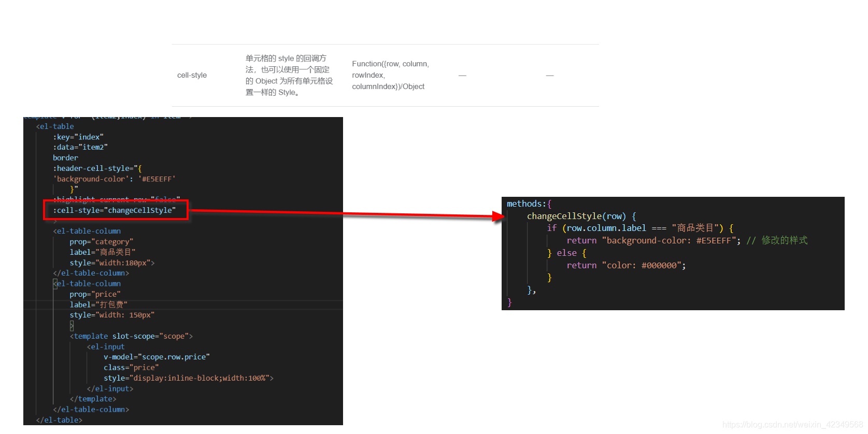868x434 pixels.
Task: Click the :cell-style="changeCellStyle" attribute
Action: point(115,210)
